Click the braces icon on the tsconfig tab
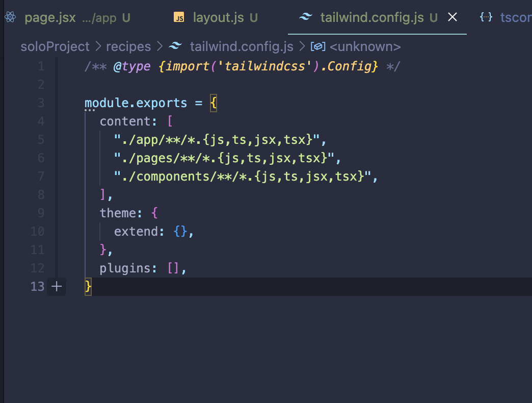The height and width of the screenshot is (403, 532). point(486,17)
